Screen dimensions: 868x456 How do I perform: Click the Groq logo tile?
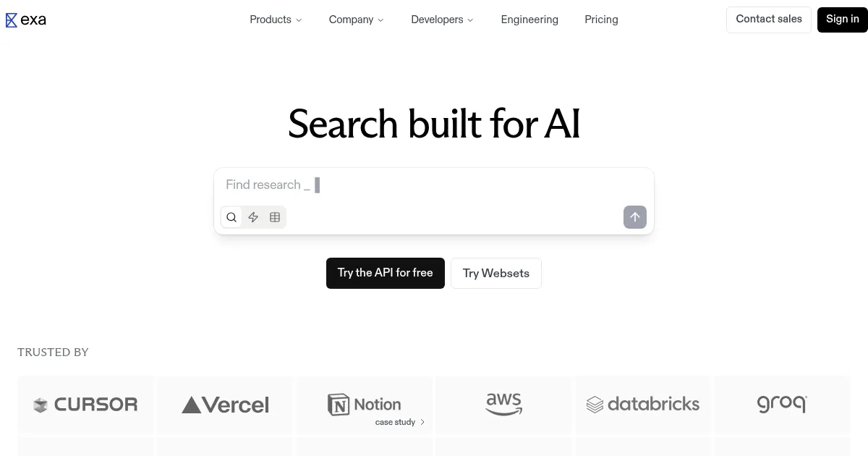pos(782,405)
